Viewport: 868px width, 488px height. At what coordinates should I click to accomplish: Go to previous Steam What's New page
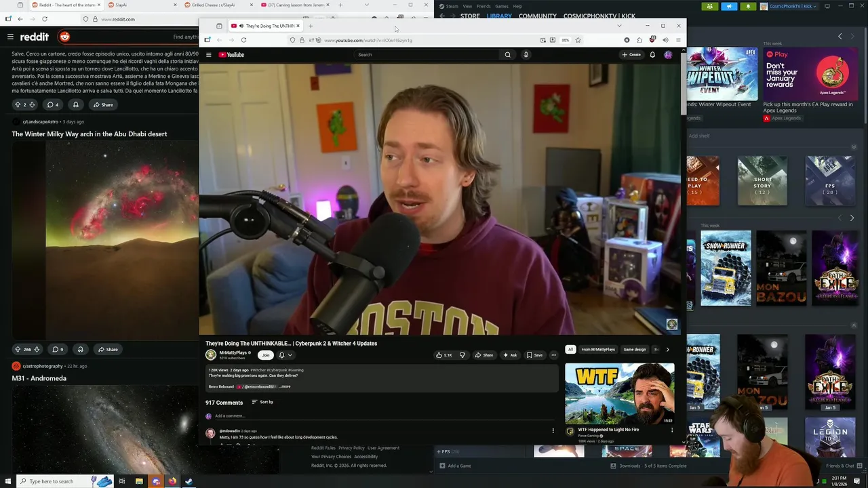[x=840, y=37]
